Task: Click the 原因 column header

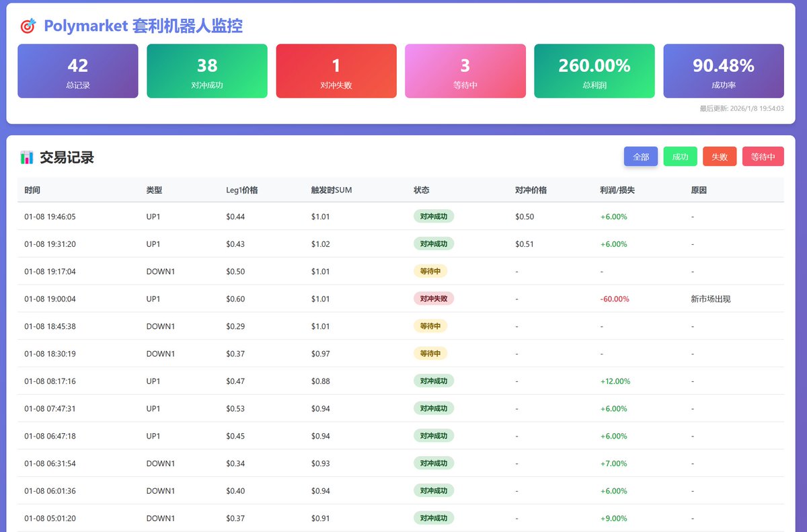Action: point(699,190)
